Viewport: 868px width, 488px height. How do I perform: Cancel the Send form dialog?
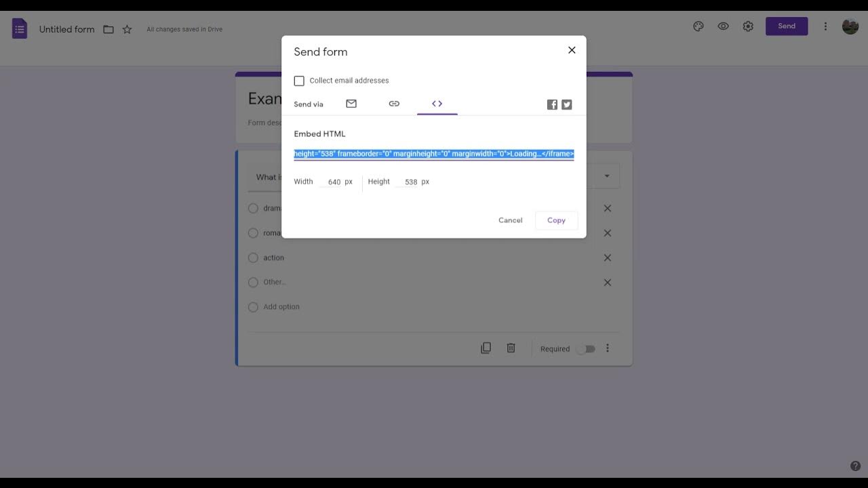511,220
